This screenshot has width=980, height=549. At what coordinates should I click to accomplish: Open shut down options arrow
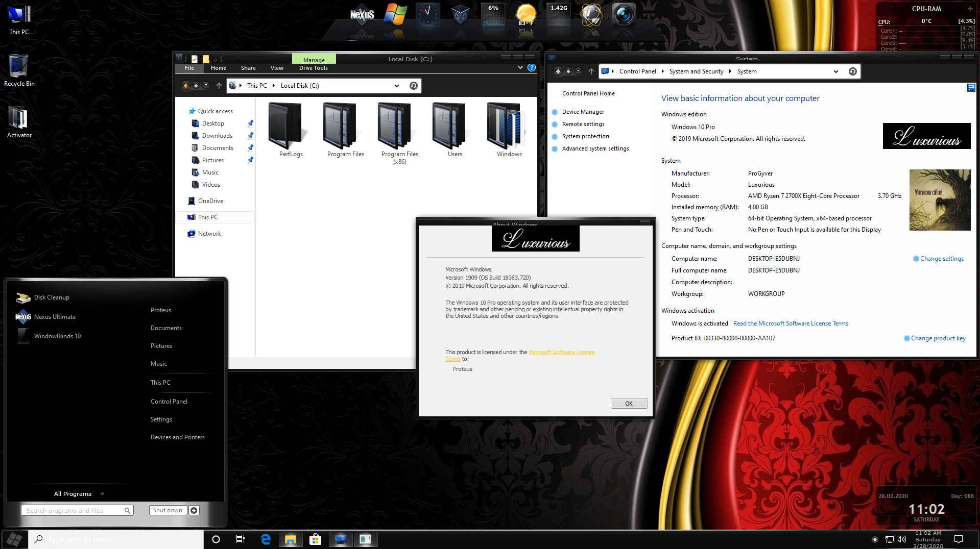[x=194, y=510]
